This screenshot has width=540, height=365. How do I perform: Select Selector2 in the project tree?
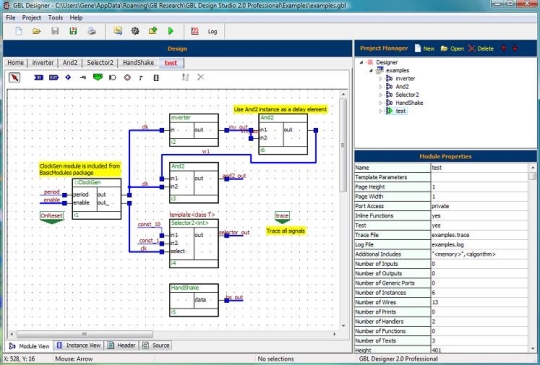tap(407, 95)
